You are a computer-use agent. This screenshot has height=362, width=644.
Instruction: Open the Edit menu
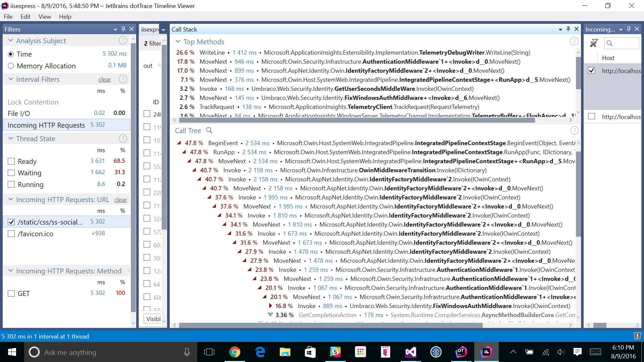point(25,16)
